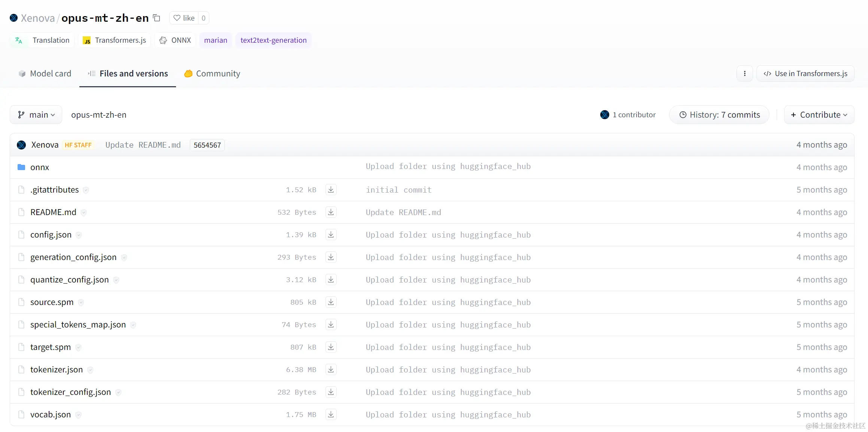Click the security scan badge beside README.md
This screenshot has width=868, height=432.
(x=84, y=212)
